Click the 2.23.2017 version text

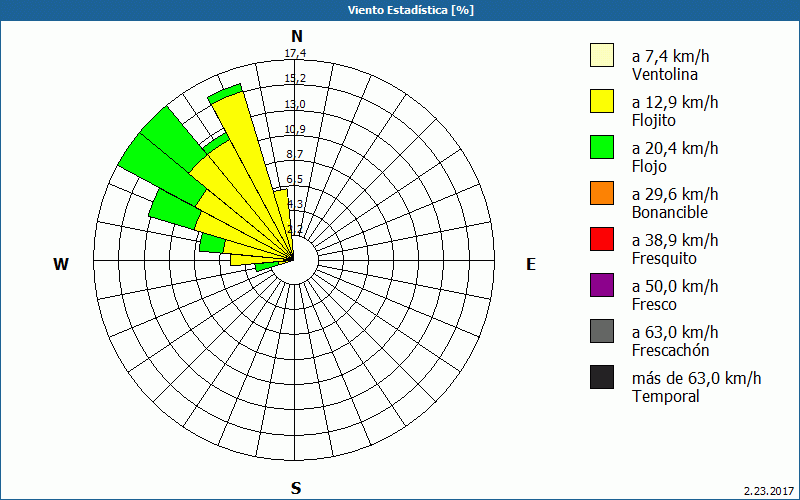coord(769,491)
